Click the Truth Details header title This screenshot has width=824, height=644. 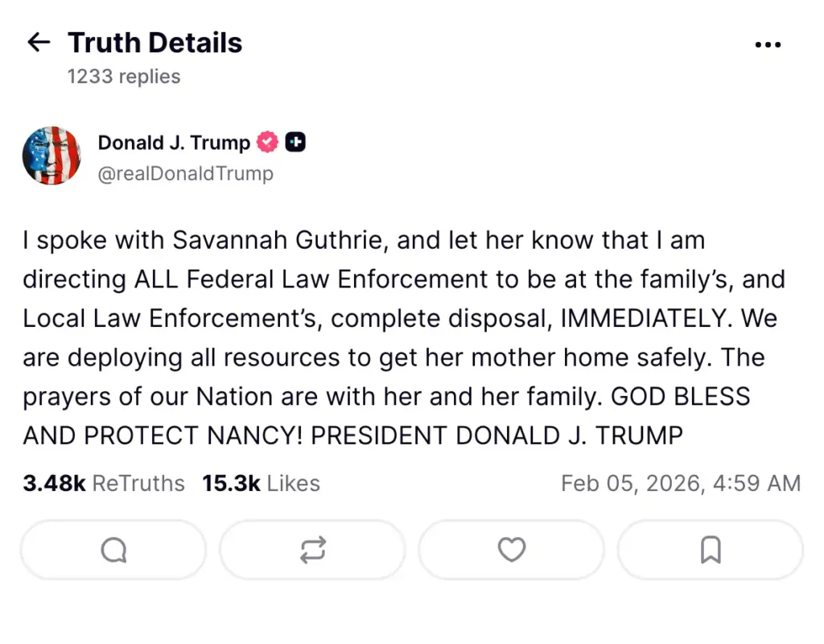(x=154, y=43)
